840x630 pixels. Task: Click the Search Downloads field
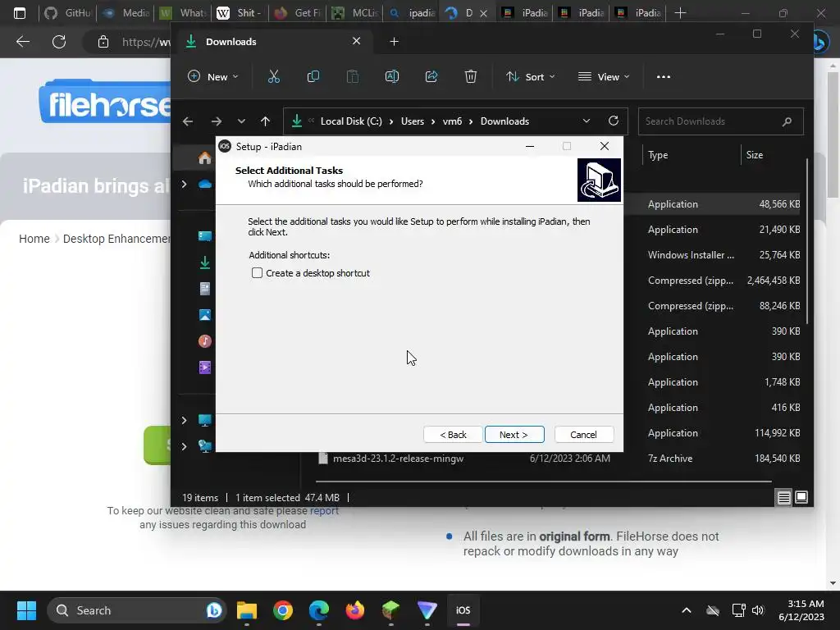click(x=720, y=121)
